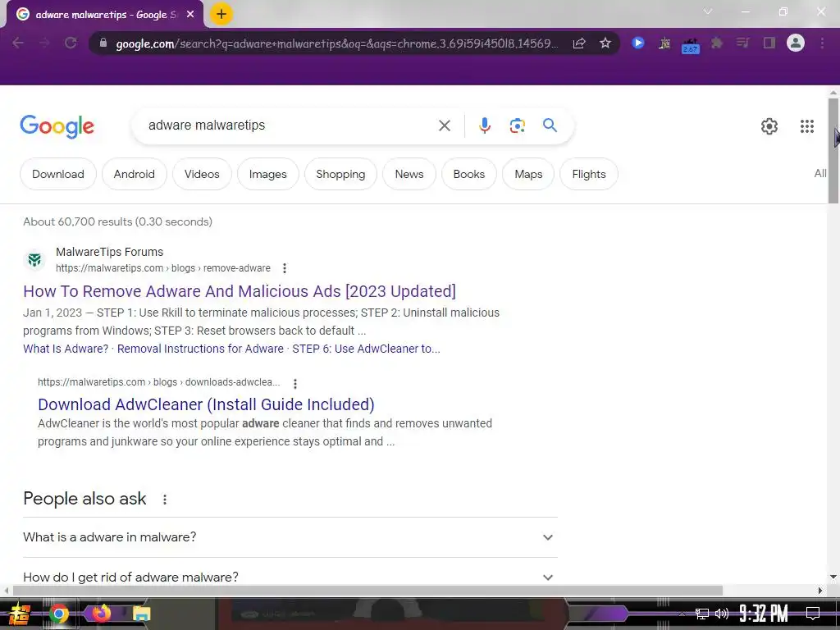Image resolution: width=840 pixels, height=630 pixels.
Task: Open Chrome three-dot menu
Action: point(822,43)
